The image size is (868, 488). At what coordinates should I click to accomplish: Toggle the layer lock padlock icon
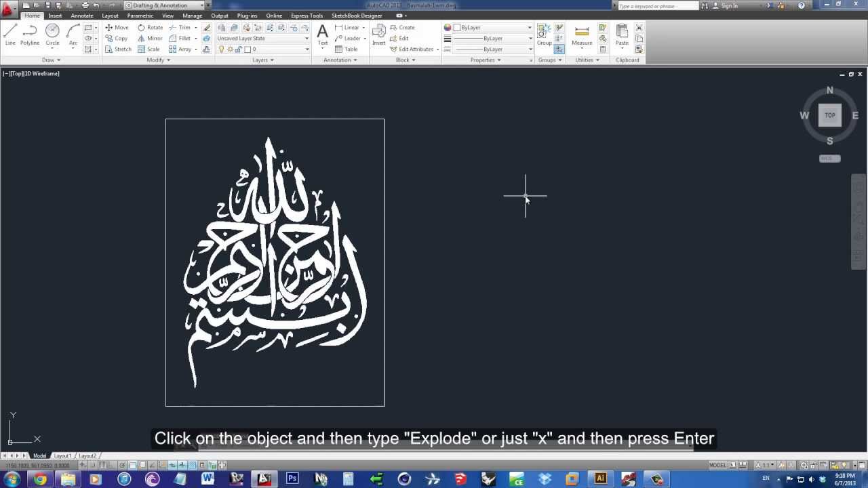pos(238,49)
